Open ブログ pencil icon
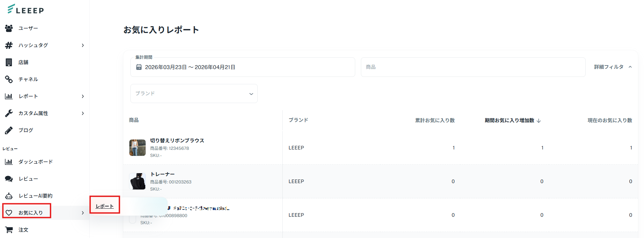Image resolution: width=644 pixels, height=238 pixels. pos(9,130)
